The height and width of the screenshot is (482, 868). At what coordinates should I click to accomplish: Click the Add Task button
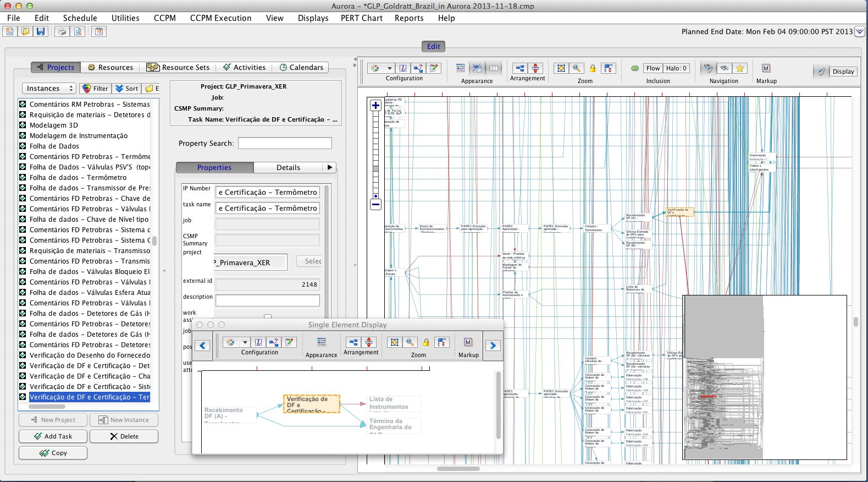click(53, 436)
